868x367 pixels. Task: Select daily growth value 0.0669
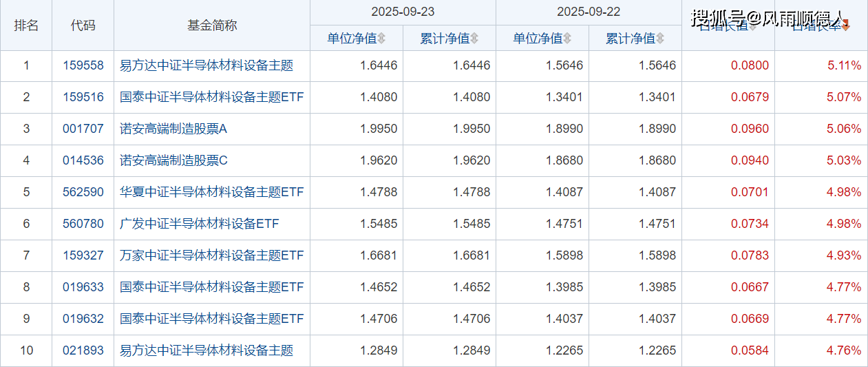(750, 319)
